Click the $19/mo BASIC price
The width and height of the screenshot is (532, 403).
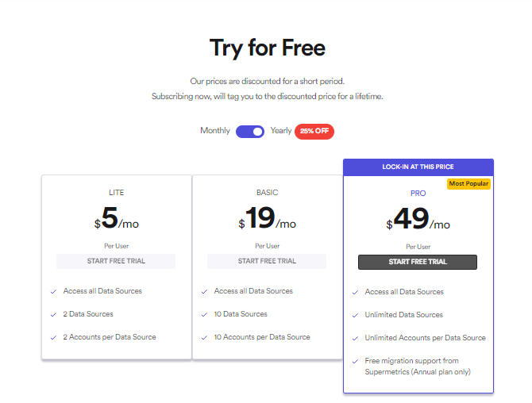point(267,218)
